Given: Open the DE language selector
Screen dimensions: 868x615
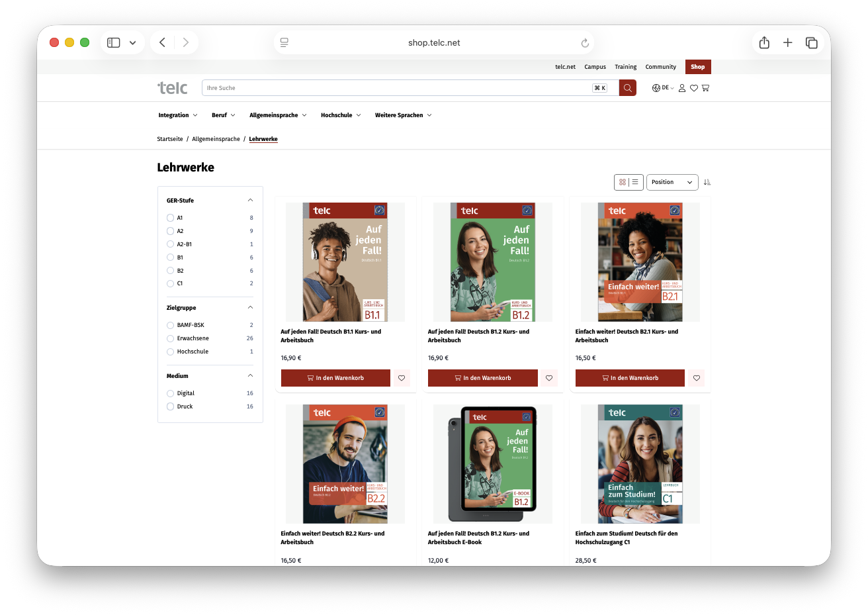Looking at the screenshot, I should click(x=663, y=88).
